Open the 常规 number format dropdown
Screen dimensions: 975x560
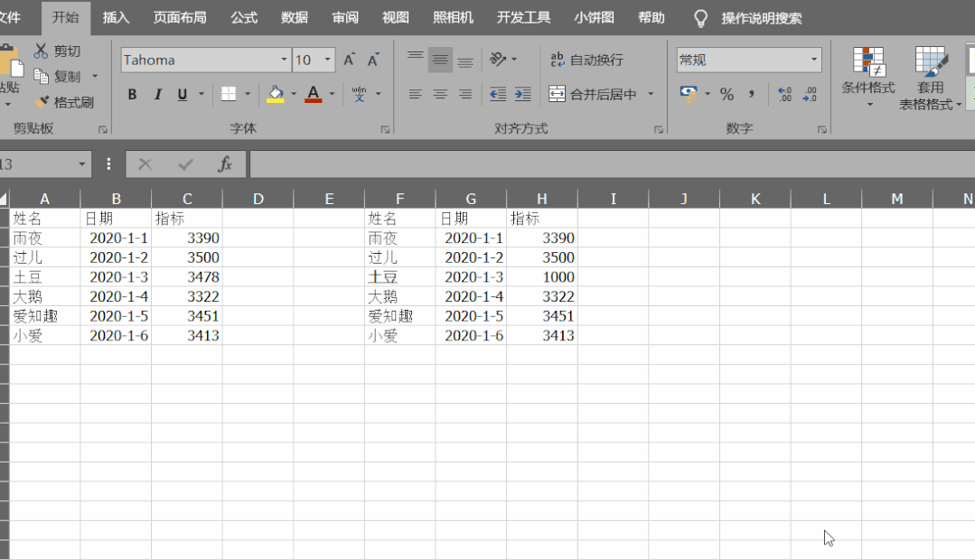(814, 60)
